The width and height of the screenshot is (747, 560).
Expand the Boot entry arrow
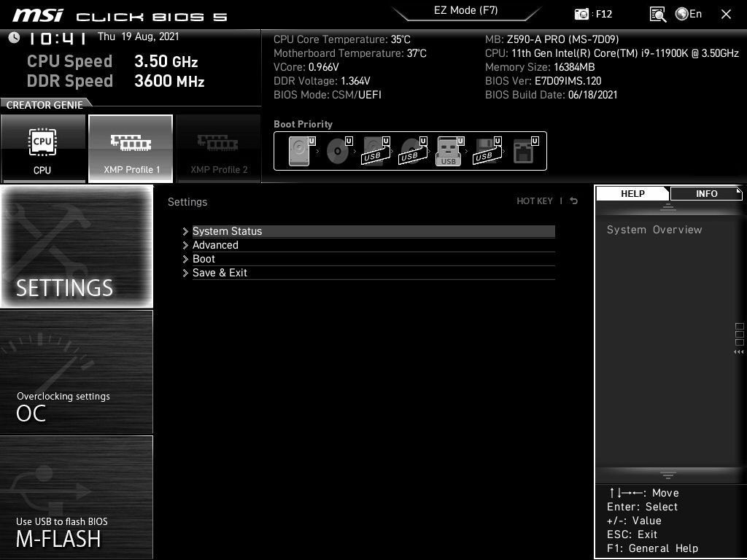[x=185, y=259]
